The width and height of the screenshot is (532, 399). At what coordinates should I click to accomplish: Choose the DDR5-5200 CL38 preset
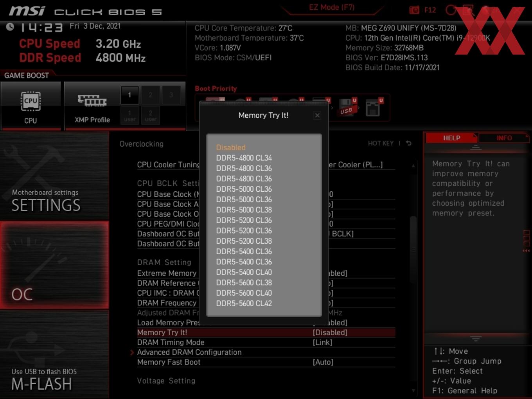pyautogui.click(x=244, y=241)
